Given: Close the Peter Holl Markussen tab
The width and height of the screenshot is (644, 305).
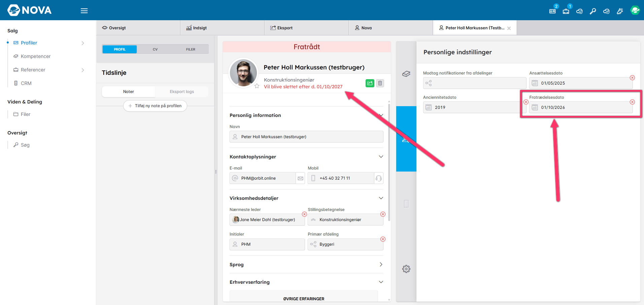Looking at the screenshot, I should (509, 28).
